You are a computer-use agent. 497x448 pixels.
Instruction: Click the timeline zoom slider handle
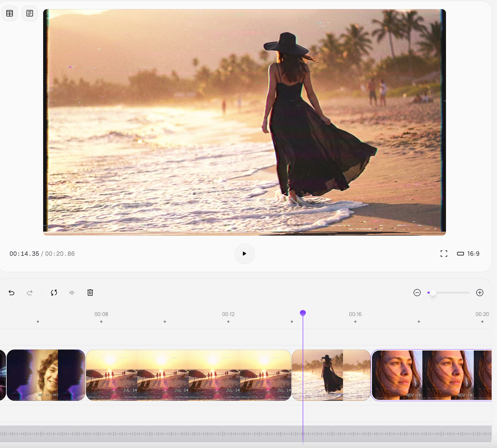tap(433, 293)
